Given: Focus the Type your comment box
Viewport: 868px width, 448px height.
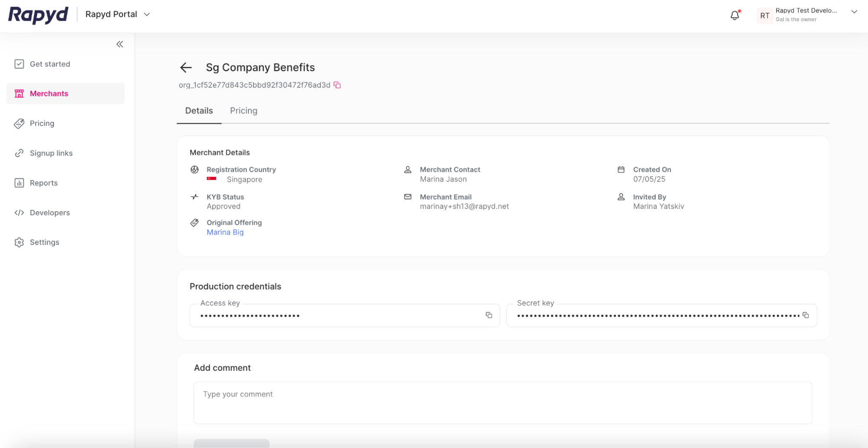Looking at the screenshot, I should pyautogui.click(x=503, y=403).
